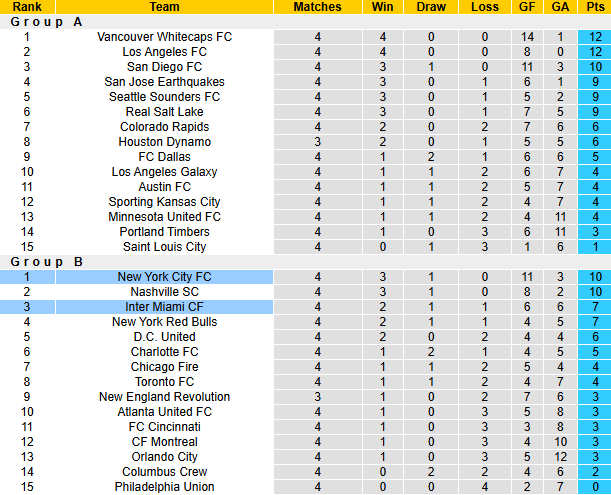Viewport: 611px width, 495px height.
Task: Open the Nashville SC team link
Action: [x=164, y=292]
